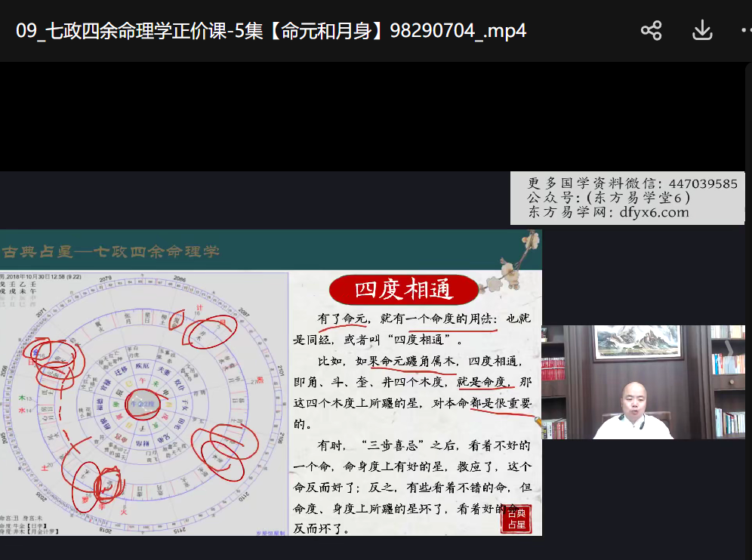Click the pencil cursor beside 很重要
Screen dimensions: 752x560
[x=539, y=420]
